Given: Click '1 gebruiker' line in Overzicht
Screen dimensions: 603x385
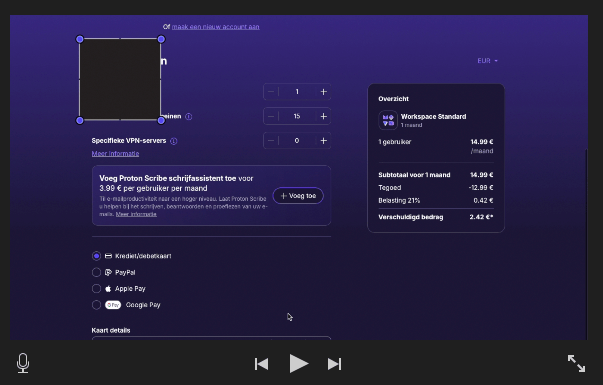Looking at the screenshot, I should 395,142.
